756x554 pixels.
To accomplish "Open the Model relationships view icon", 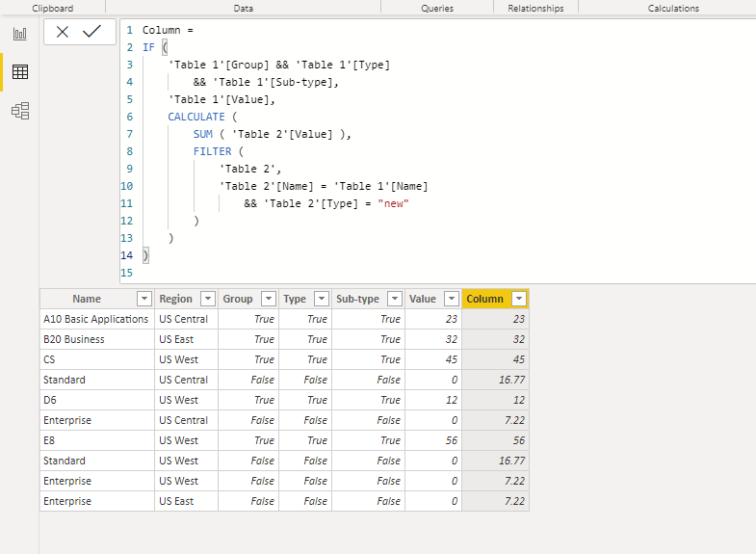I will [20, 111].
